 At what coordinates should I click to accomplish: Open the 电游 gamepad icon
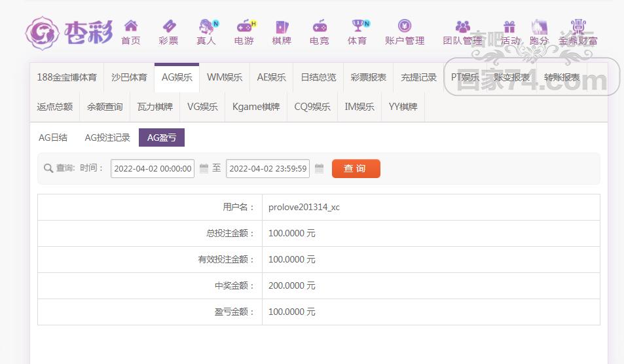tap(244, 27)
